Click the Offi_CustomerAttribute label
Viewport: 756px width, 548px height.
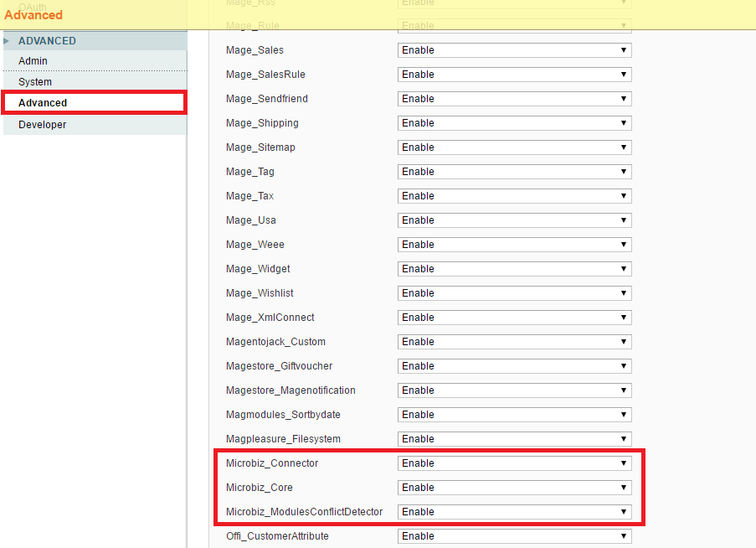(x=277, y=536)
